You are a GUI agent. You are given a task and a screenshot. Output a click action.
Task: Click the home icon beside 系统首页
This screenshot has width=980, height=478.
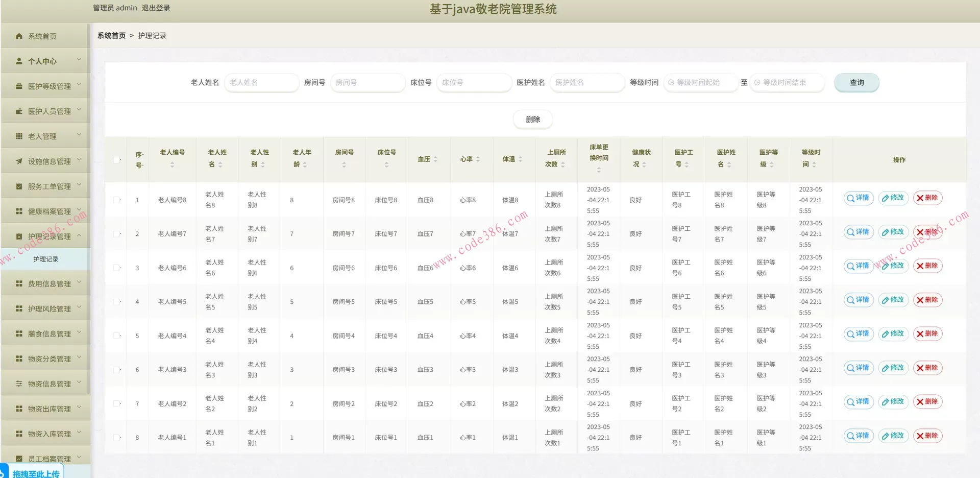pos(19,36)
